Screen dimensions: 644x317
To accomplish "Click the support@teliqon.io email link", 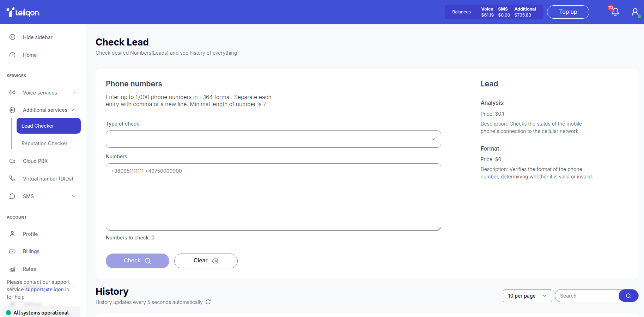I will click(x=47, y=289).
